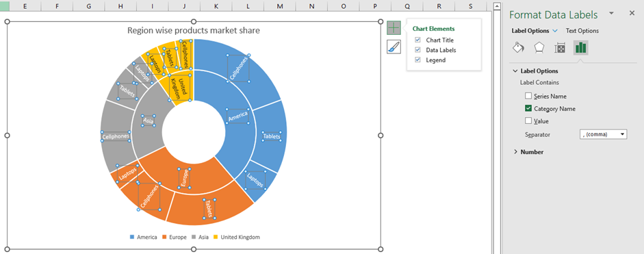Switch to Label Options tab

530,30
